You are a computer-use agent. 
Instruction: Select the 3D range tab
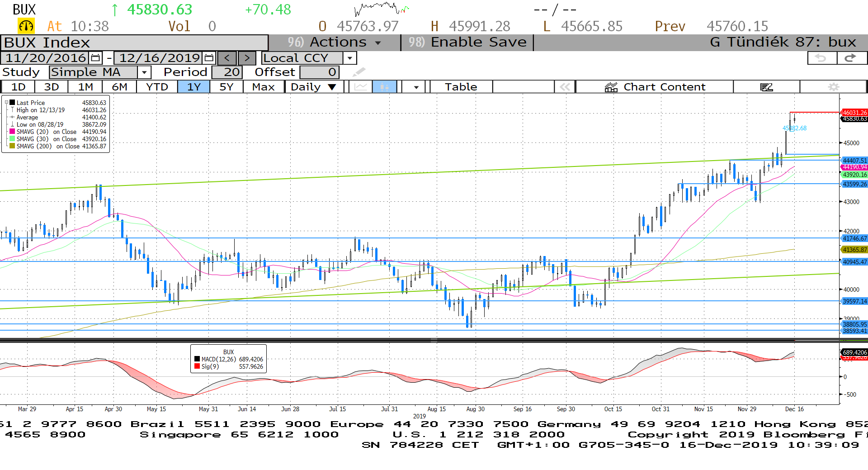(x=52, y=87)
